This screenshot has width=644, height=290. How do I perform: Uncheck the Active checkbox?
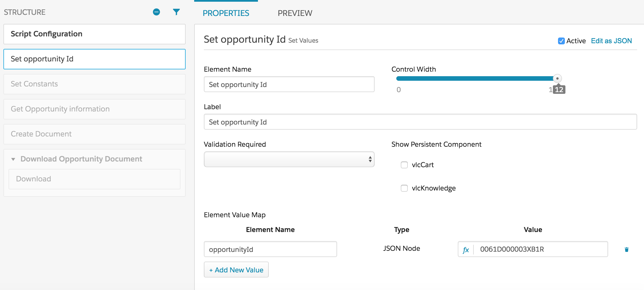point(561,41)
